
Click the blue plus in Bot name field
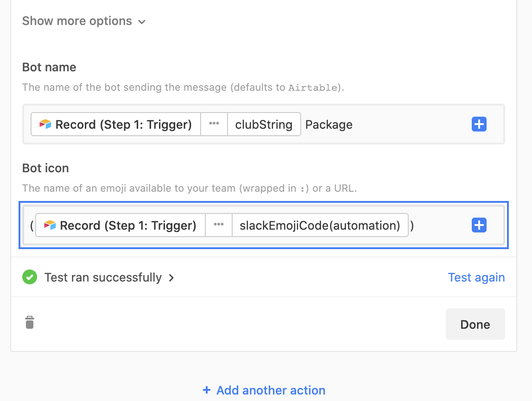[479, 124]
